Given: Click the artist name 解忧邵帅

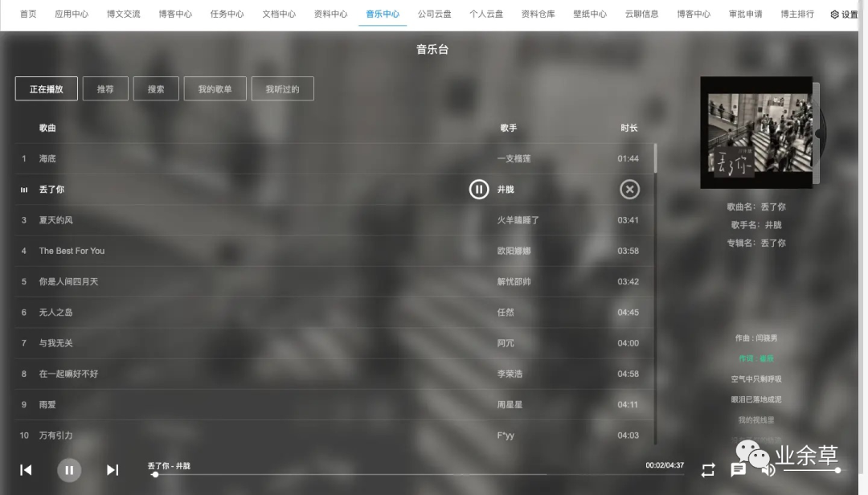Looking at the screenshot, I should point(514,281).
